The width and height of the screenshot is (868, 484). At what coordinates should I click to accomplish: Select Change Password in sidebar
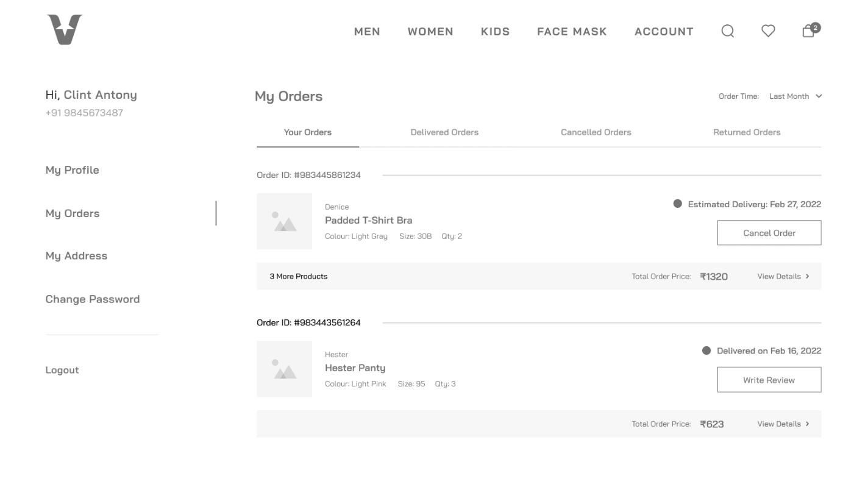92,299
